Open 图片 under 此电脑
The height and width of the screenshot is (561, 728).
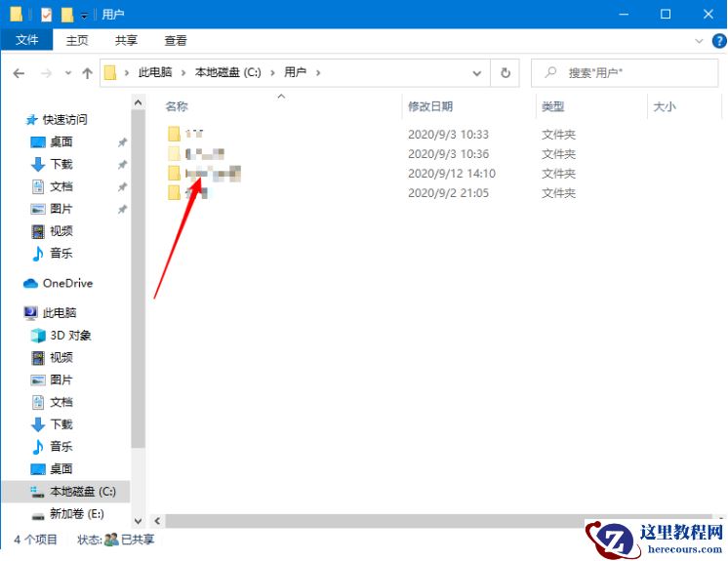click(52, 380)
